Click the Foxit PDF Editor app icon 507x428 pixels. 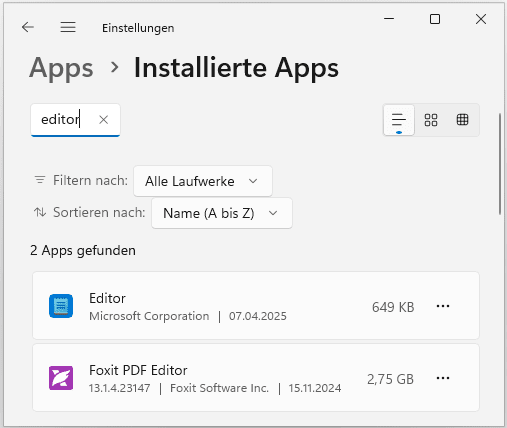[x=61, y=378]
